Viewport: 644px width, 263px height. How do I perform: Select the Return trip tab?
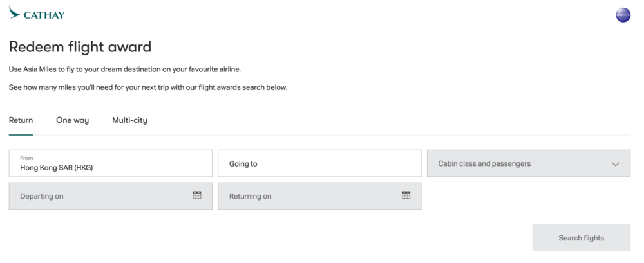pyautogui.click(x=21, y=120)
